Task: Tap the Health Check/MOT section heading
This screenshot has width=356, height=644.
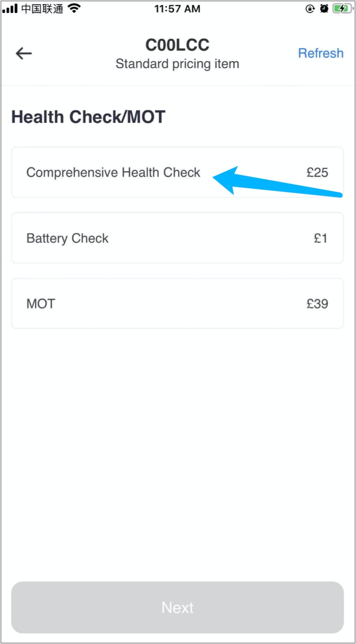Action: point(88,117)
